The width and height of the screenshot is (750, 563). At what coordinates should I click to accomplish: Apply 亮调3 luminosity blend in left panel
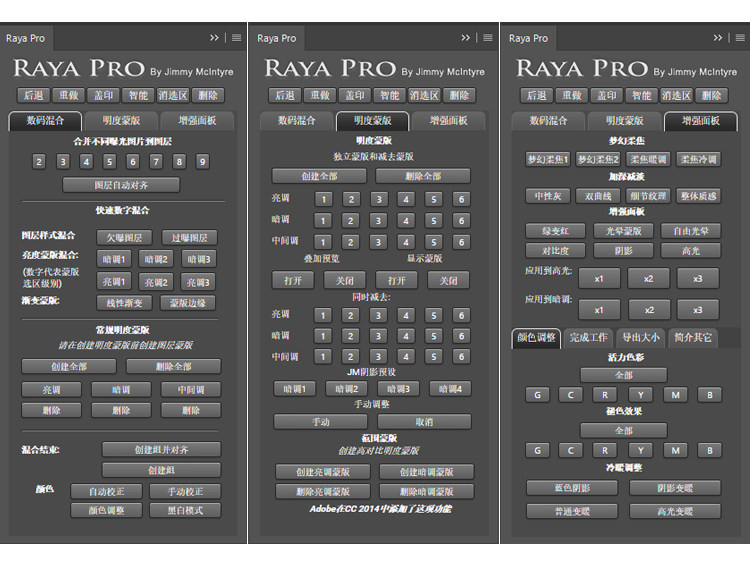click(199, 282)
